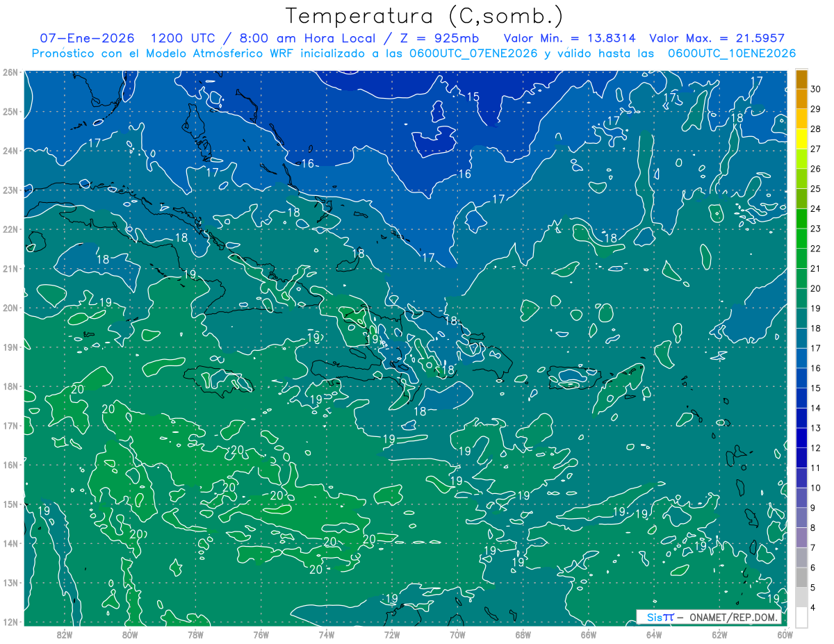Click the colorbar label '10'
834x644 pixels.
tap(816, 488)
